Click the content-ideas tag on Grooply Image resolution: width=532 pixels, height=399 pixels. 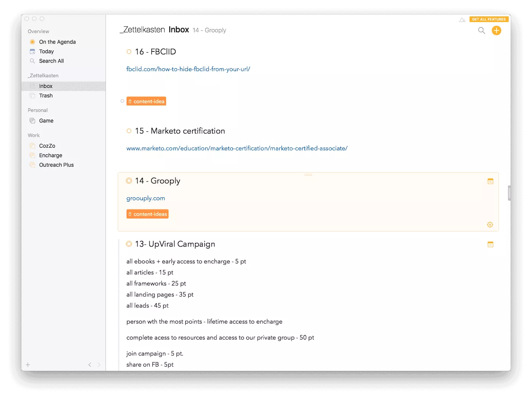tap(147, 214)
